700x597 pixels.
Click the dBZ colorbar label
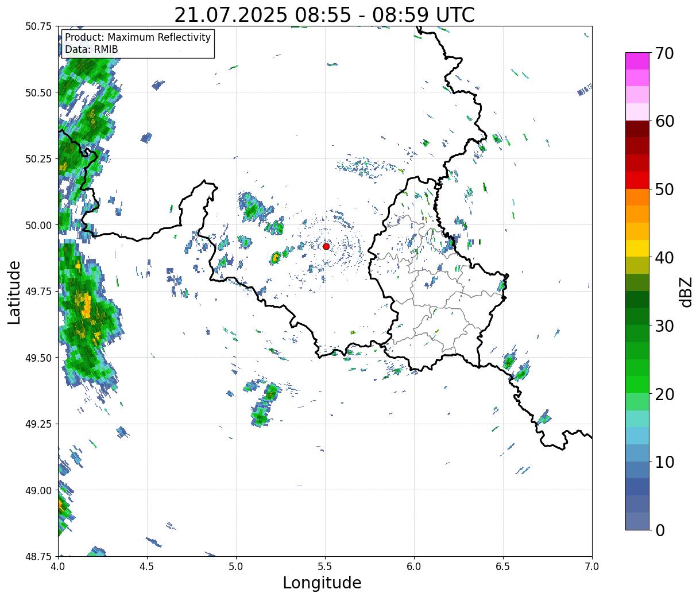pyautogui.click(x=686, y=292)
